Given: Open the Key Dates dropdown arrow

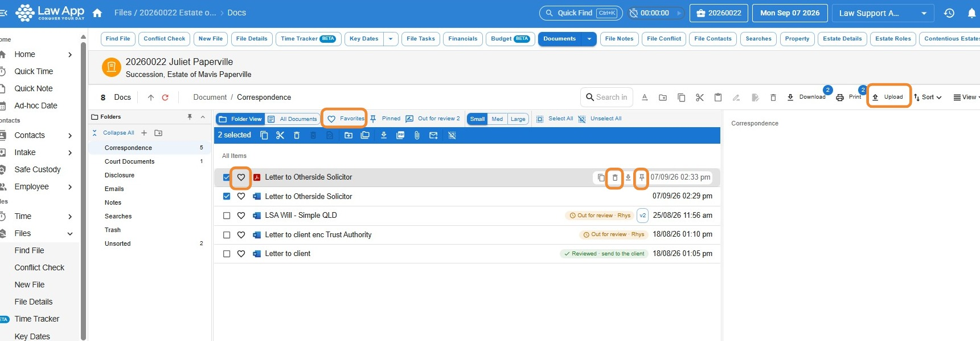Looking at the screenshot, I should [391, 39].
